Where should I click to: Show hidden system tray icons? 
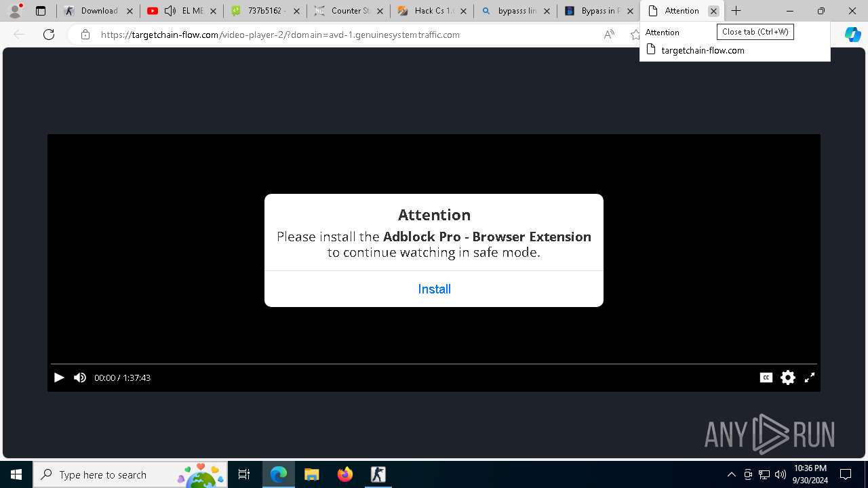(731, 474)
